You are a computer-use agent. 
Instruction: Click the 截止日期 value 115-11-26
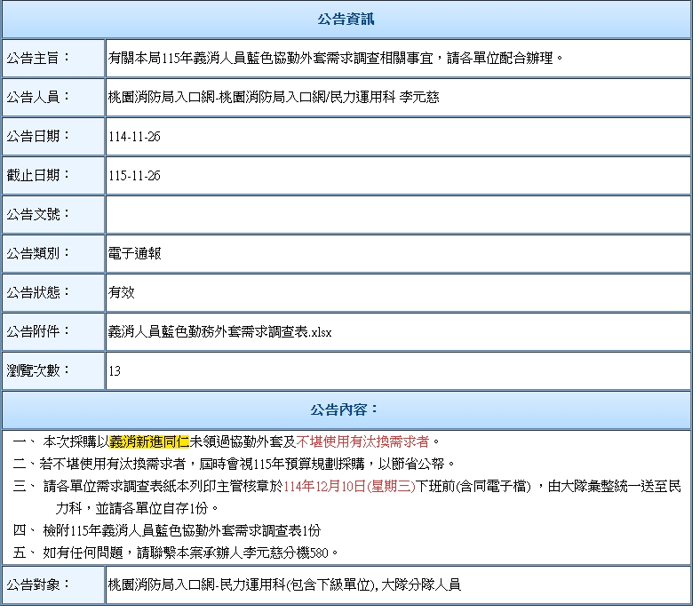click(x=134, y=176)
